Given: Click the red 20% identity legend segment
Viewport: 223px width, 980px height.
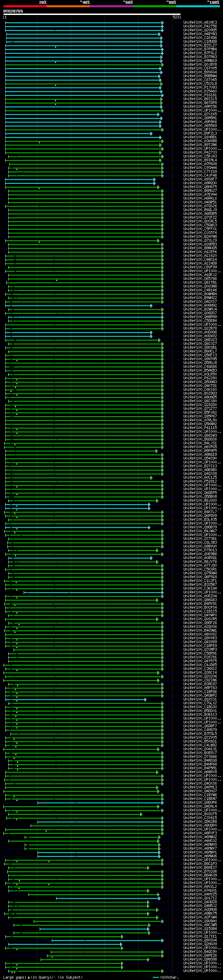Looking at the screenshot, I should point(25,6).
